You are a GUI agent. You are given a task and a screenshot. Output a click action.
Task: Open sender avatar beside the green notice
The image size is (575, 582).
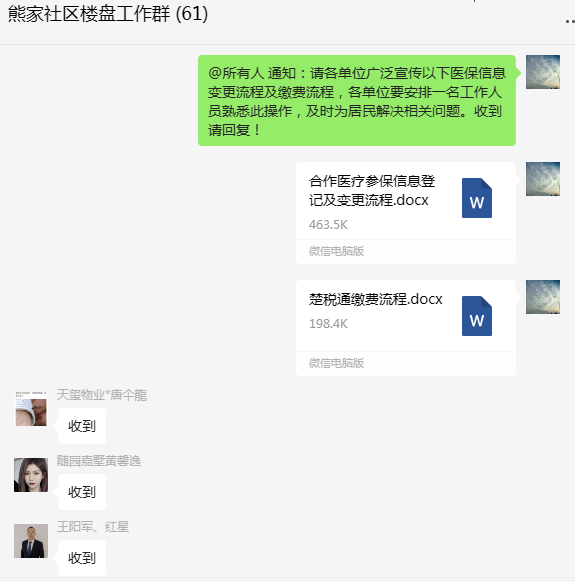pyautogui.click(x=543, y=72)
